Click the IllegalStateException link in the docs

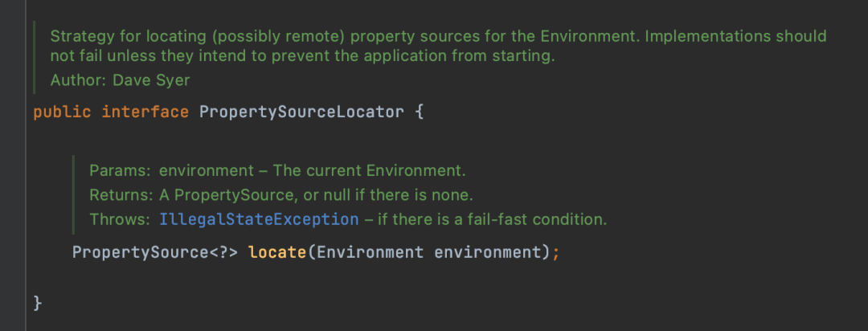point(259,219)
